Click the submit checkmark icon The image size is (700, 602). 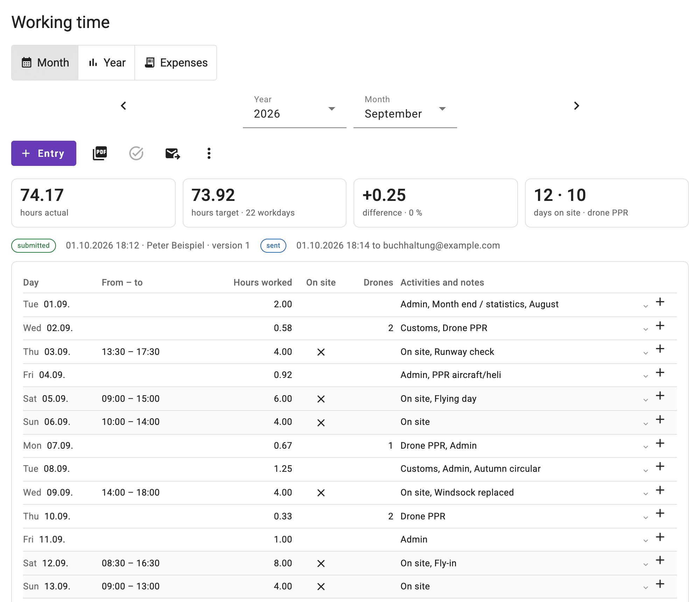coord(136,153)
